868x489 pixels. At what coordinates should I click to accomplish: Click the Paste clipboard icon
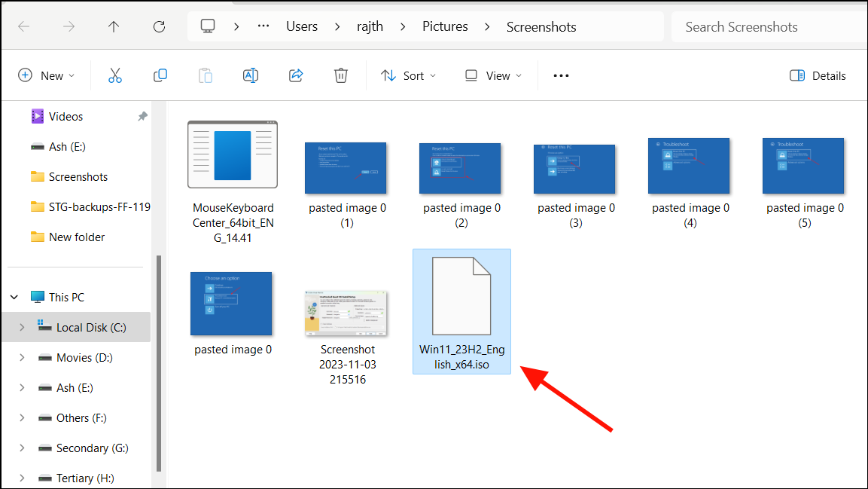tap(206, 76)
